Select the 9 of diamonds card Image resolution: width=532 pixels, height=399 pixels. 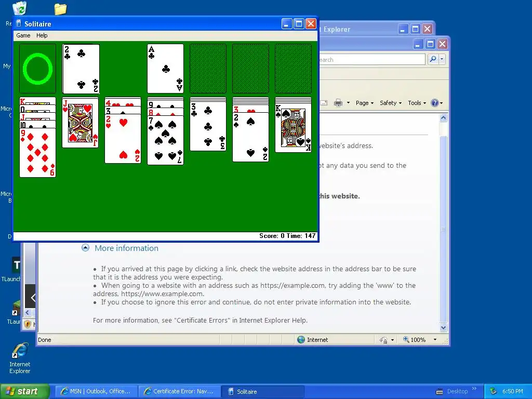pos(37,153)
